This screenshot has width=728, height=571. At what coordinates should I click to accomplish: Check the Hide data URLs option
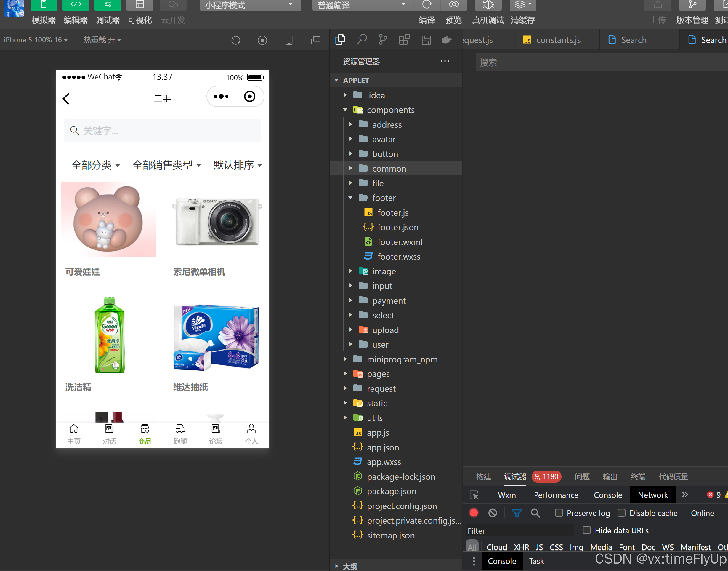587,530
